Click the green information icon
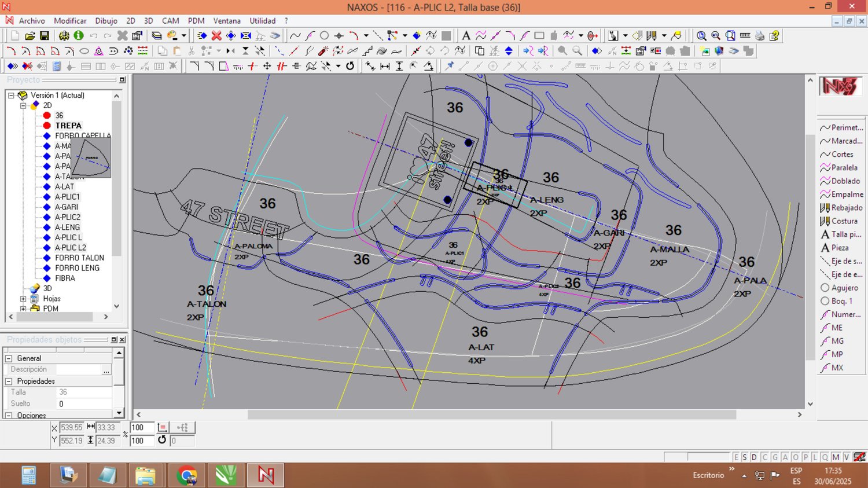868x488 pixels. tap(79, 36)
